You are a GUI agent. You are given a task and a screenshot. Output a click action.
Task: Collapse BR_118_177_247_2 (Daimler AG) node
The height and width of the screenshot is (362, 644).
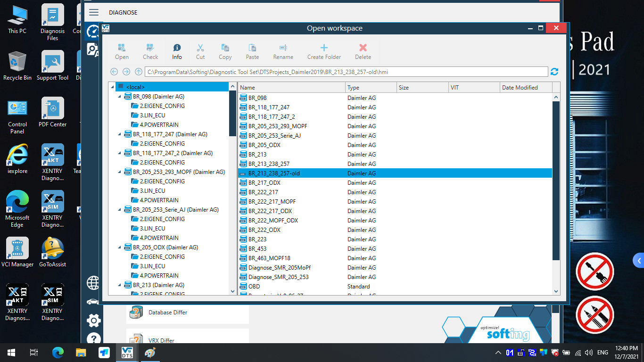[120, 153]
